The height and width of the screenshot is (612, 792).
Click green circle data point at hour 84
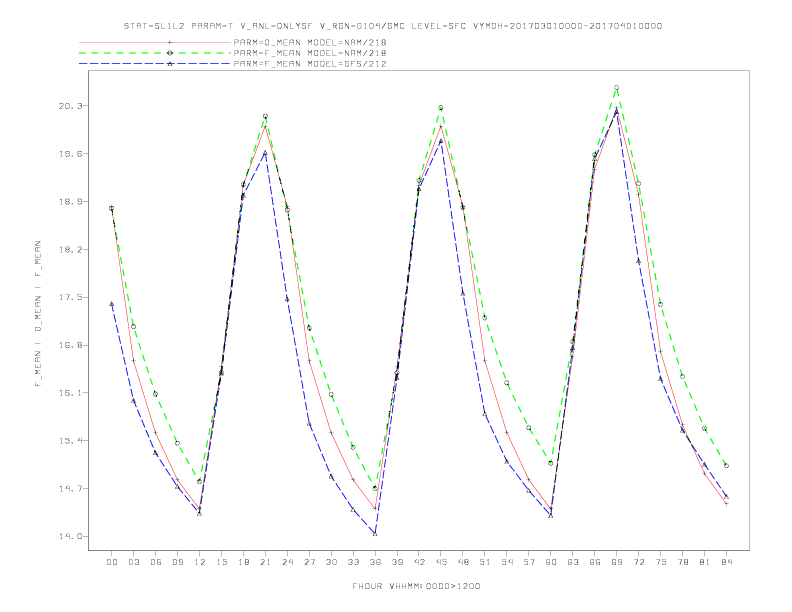coord(727,466)
